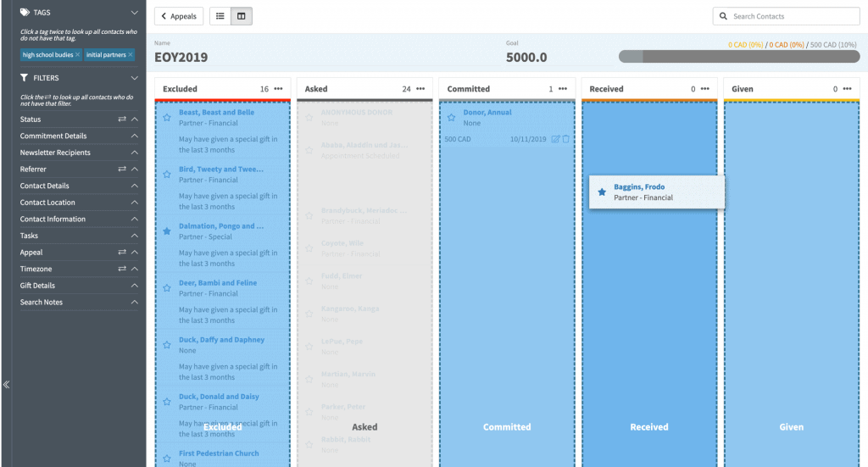The width and height of the screenshot is (868, 467).
Task: Expand the Status filter chevron
Action: [x=135, y=119]
